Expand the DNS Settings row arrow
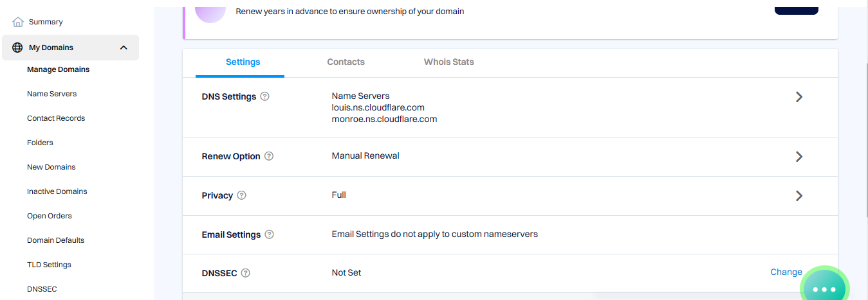Screen dimensions: 868x300 point(799,97)
